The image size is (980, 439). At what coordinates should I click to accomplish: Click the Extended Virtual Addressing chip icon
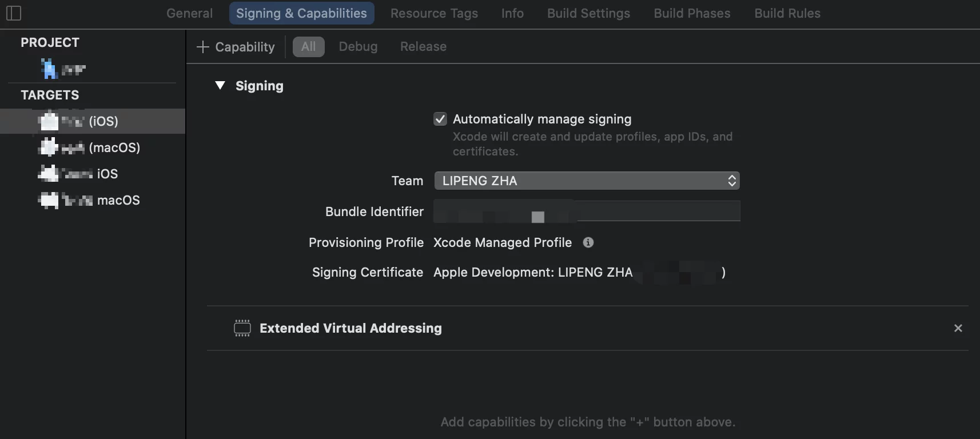point(242,328)
